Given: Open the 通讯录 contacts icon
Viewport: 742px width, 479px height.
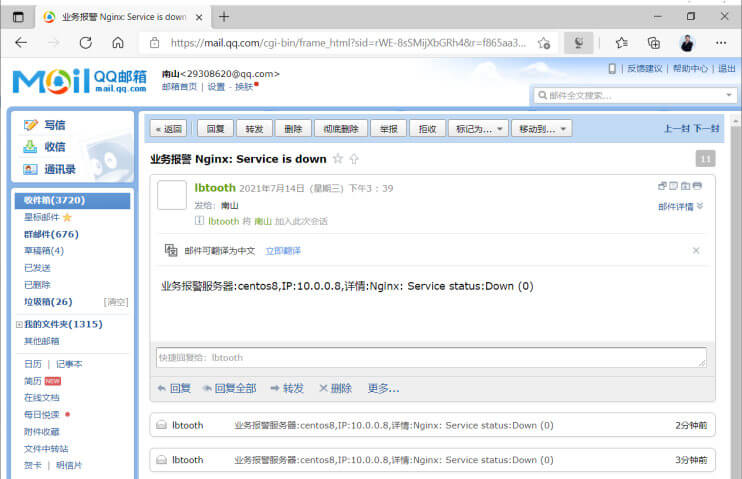Looking at the screenshot, I should (x=30, y=169).
